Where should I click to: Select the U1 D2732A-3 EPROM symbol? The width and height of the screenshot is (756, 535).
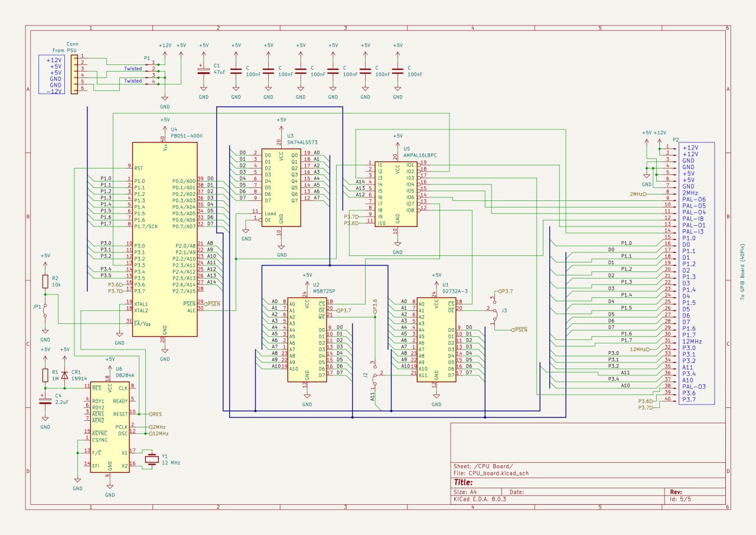pyautogui.click(x=436, y=339)
